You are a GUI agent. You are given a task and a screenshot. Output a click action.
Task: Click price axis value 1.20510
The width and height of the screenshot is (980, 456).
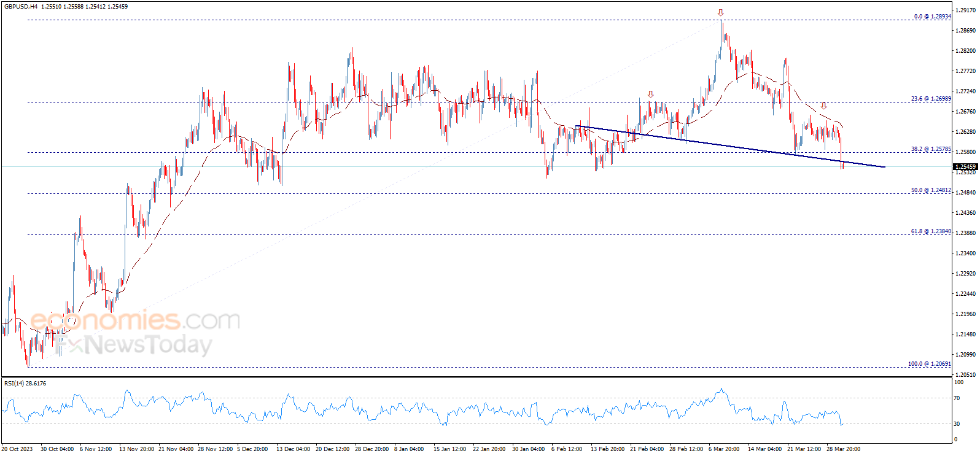[966, 375]
